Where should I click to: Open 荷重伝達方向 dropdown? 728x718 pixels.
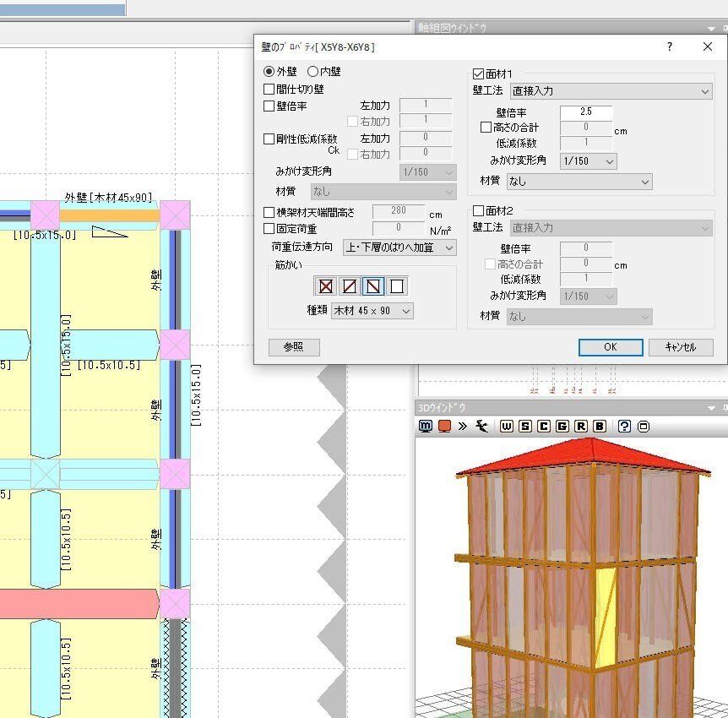click(x=399, y=247)
